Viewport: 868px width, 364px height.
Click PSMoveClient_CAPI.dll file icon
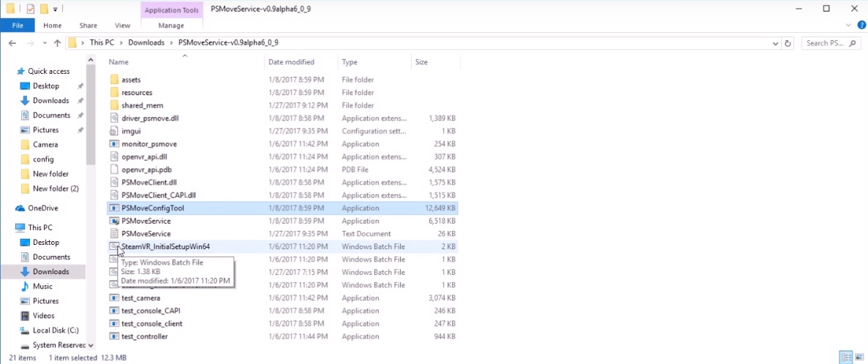coord(114,194)
